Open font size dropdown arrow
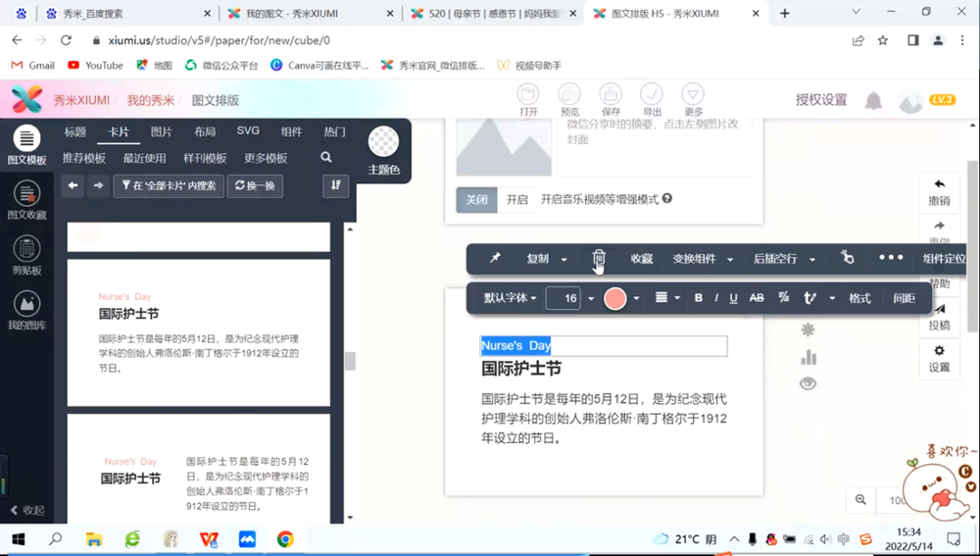This screenshot has height=556, width=980. 591,299
